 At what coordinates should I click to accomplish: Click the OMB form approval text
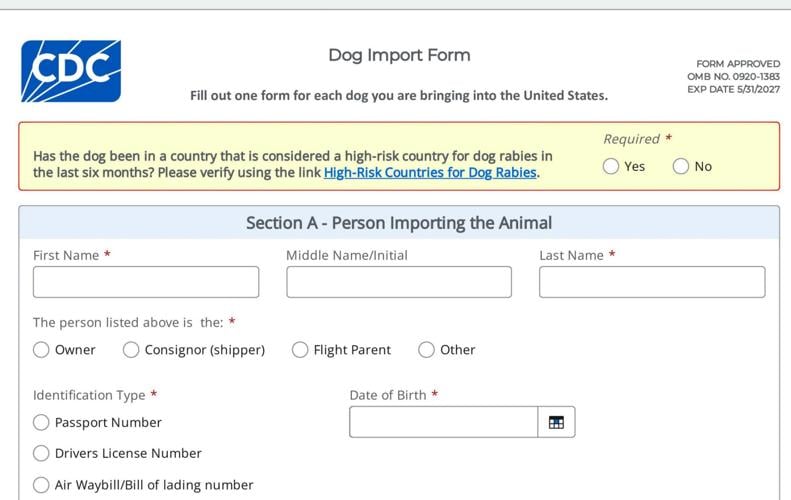[x=733, y=76]
